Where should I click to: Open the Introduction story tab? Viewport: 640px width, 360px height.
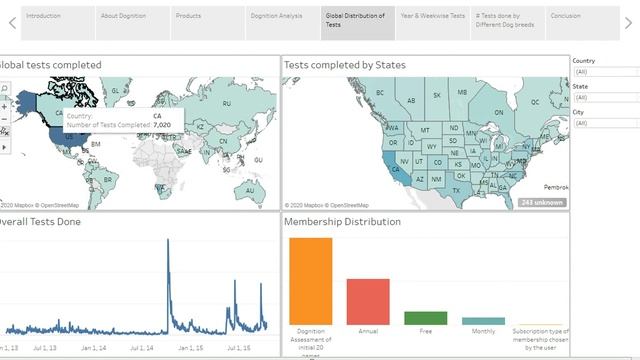(58, 23)
